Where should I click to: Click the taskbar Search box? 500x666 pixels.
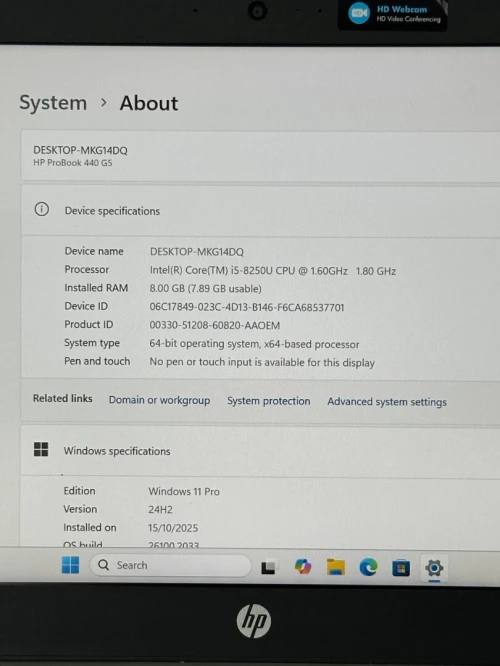coord(170,565)
